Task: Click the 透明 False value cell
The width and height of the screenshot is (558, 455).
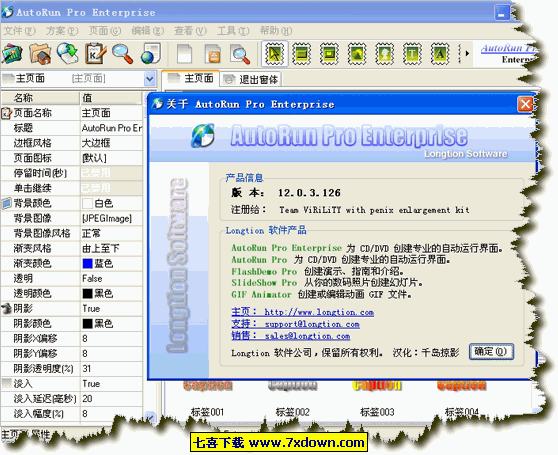Action: tap(111, 279)
